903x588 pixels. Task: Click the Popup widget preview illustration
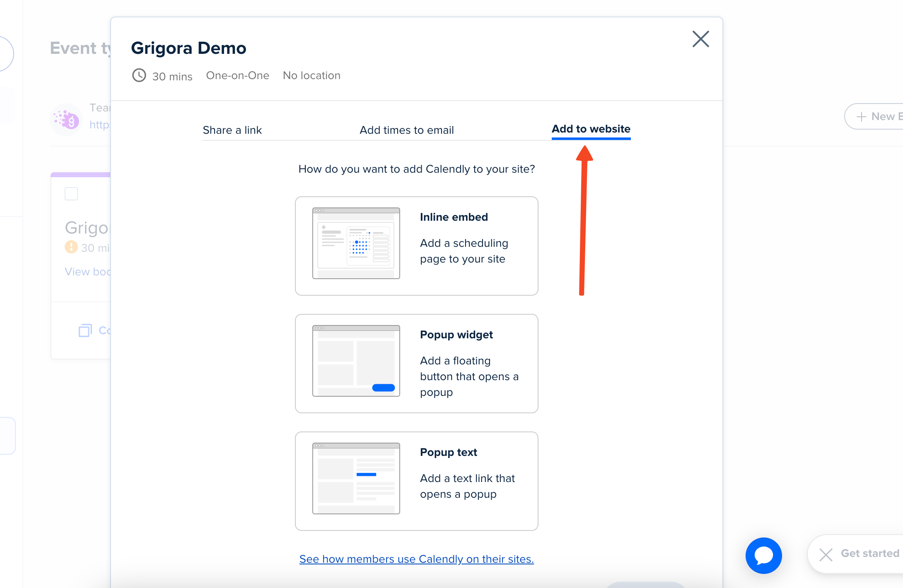click(356, 361)
